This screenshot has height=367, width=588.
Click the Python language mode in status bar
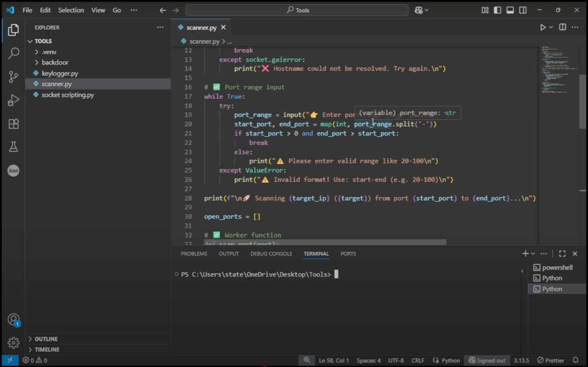point(446,360)
